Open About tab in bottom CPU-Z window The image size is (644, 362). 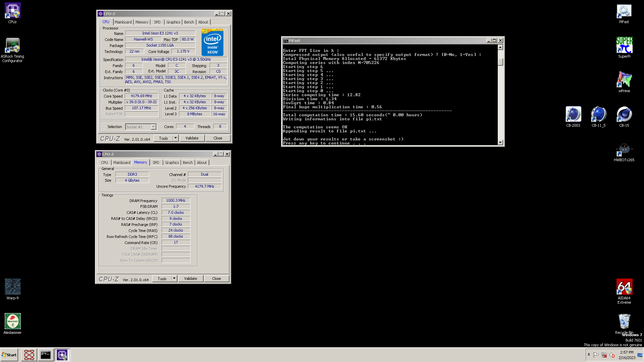[202, 163]
